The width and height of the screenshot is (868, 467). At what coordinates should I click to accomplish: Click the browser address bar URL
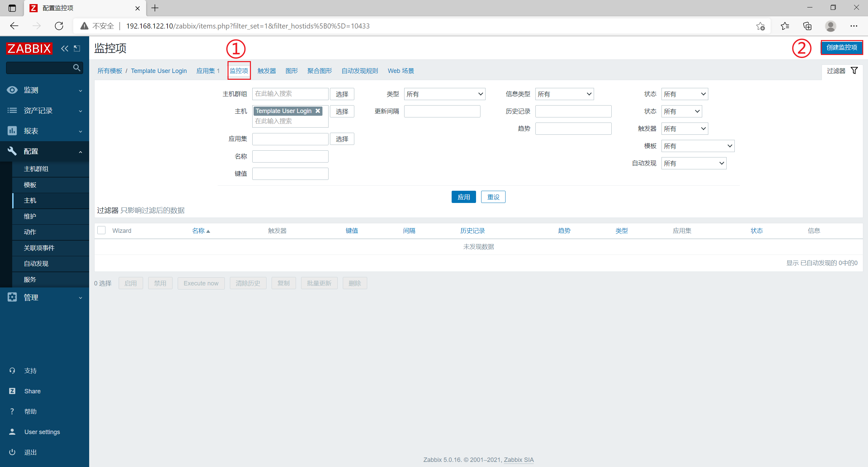click(248, 26)
